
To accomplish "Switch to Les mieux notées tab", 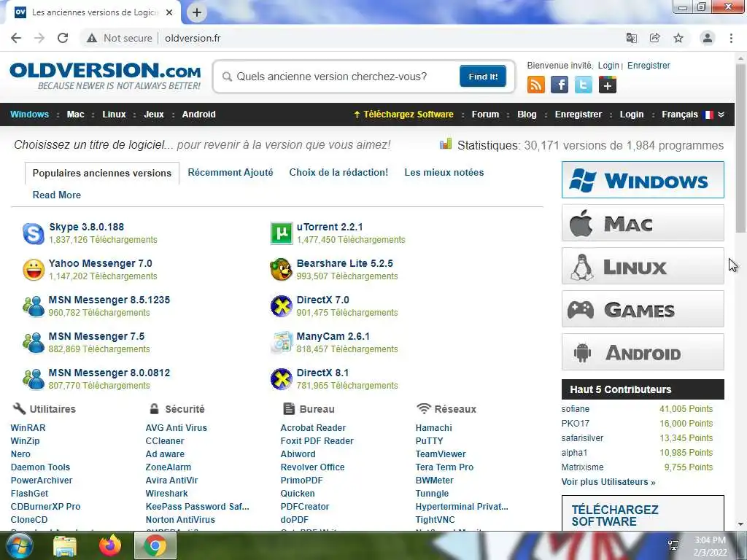I will (x=444, y=172).
